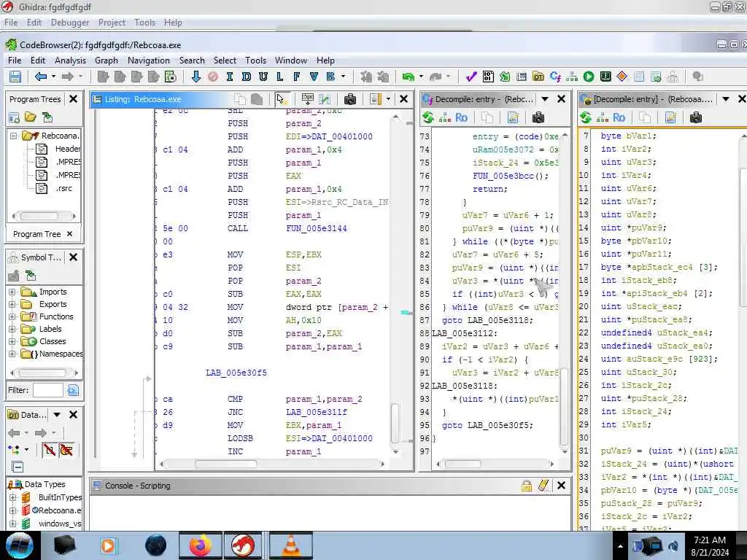Expand the Namespaces folder in Symbol Tree
This screenshot has height=560, width=747.
(x=12, y=354)
